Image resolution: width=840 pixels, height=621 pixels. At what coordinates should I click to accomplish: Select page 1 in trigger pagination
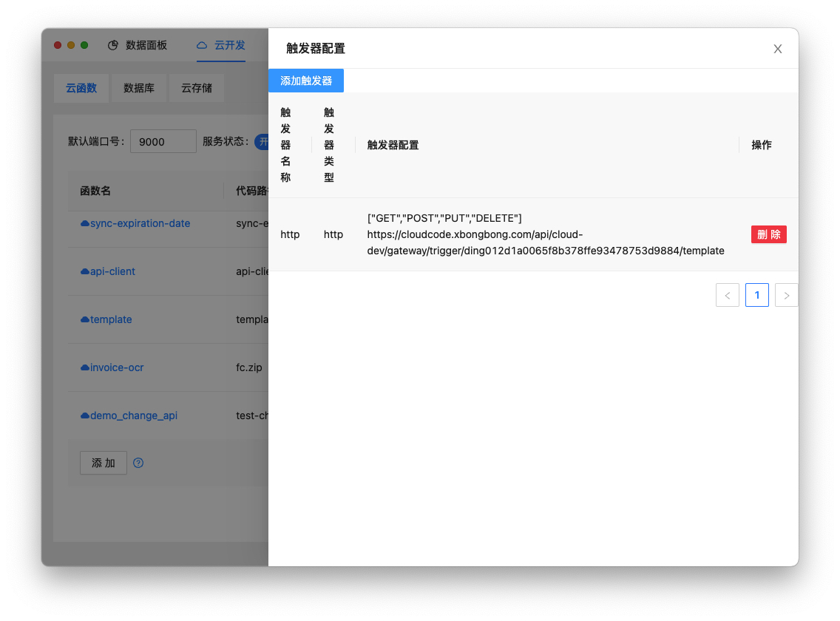[x=756, y=295]
